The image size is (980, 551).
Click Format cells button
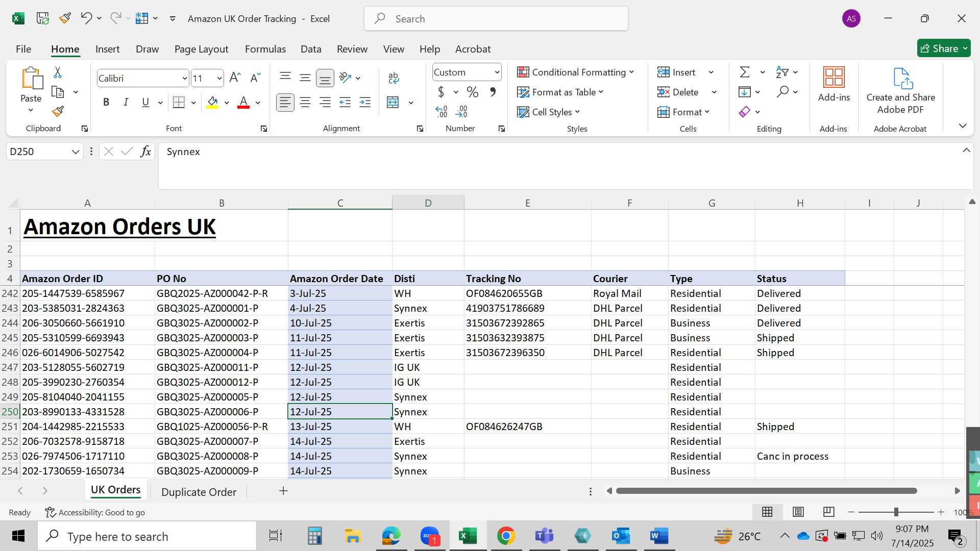click(x=683, y=112)
